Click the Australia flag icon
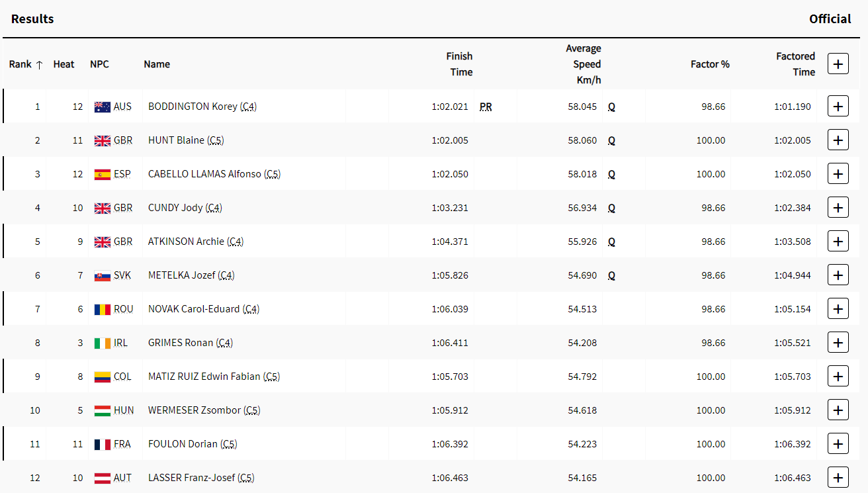 point(103,107)
